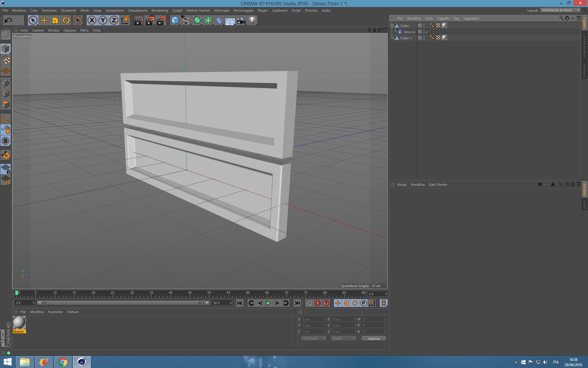Select the Move tool
588x368 pixels.
[x=44, y=21]
